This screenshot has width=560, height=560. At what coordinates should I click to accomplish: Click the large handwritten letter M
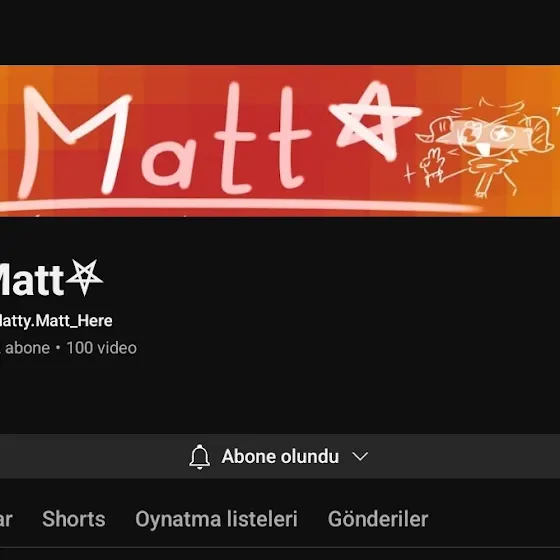tap(75, 141)
